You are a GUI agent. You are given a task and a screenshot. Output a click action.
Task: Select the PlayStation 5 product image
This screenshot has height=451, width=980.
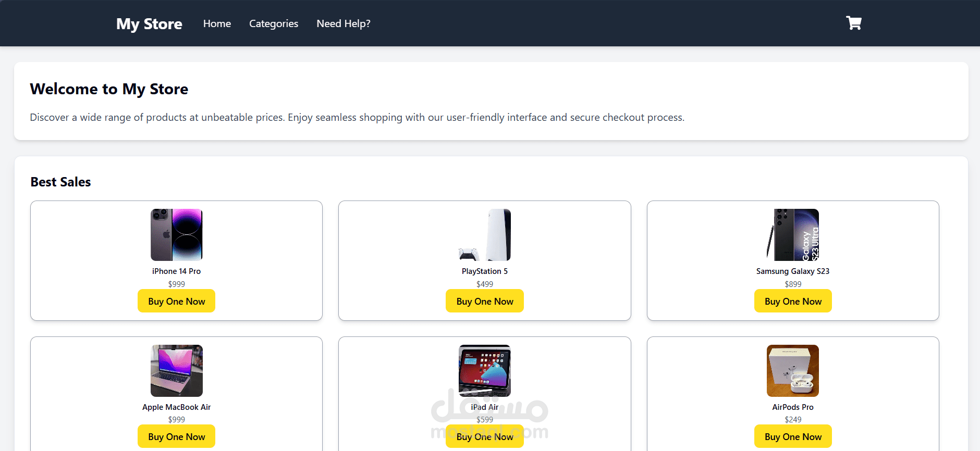[485, 235]
